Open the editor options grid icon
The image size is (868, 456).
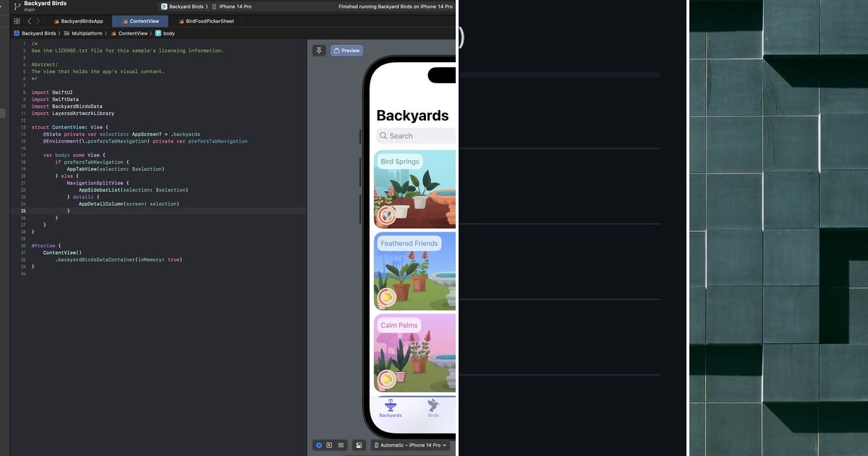click(x=16, y=21)
